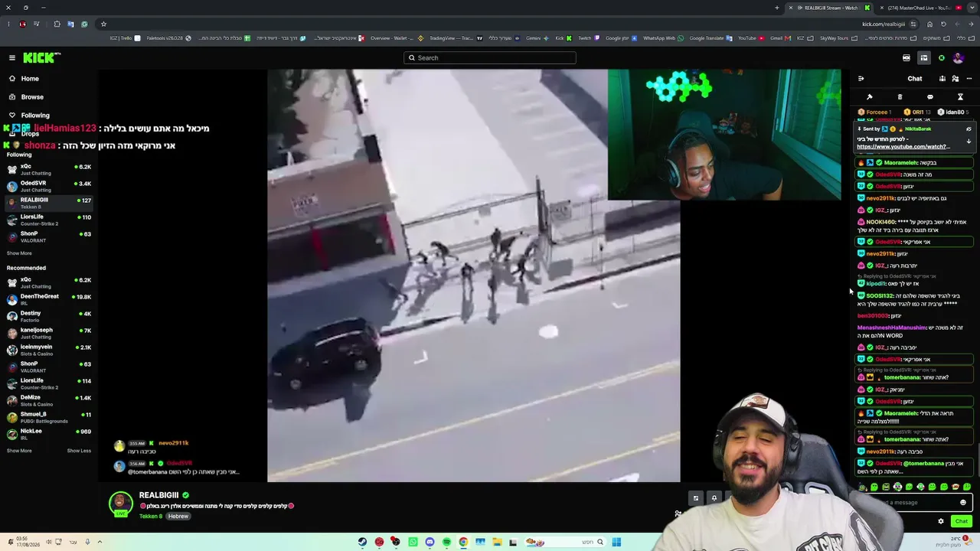Screen dimensions: 980x551
Task: Click the Tekken 8 category link
Action: click(151, 517)
